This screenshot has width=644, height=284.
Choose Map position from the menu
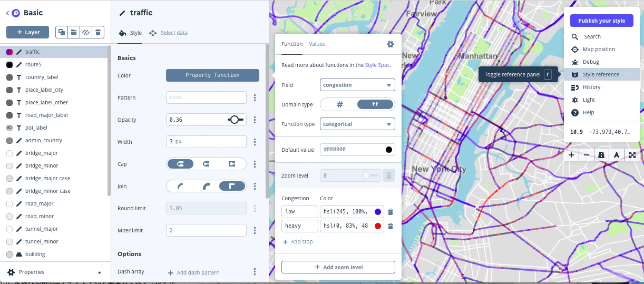click(x=602, y=50)
